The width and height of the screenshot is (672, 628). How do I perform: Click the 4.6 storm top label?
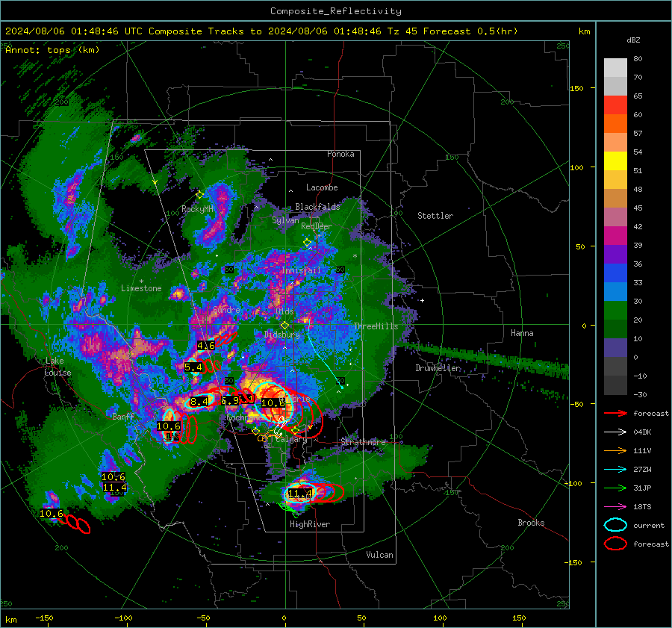coord(206,346)
